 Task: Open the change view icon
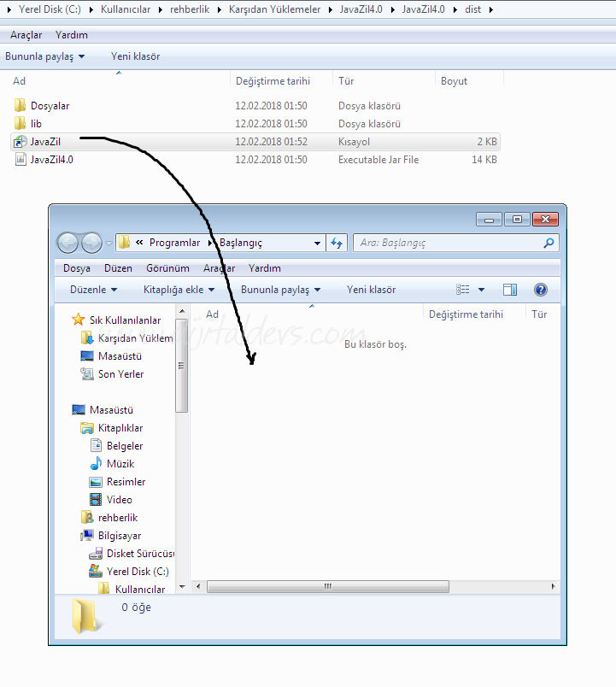pos(464,290)
